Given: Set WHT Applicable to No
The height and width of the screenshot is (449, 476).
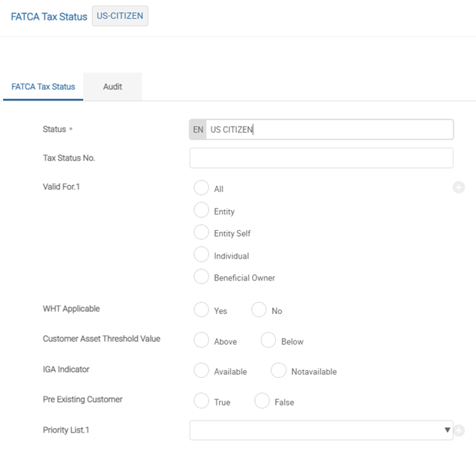Looking at the screenshot, I should click(259, 310).
